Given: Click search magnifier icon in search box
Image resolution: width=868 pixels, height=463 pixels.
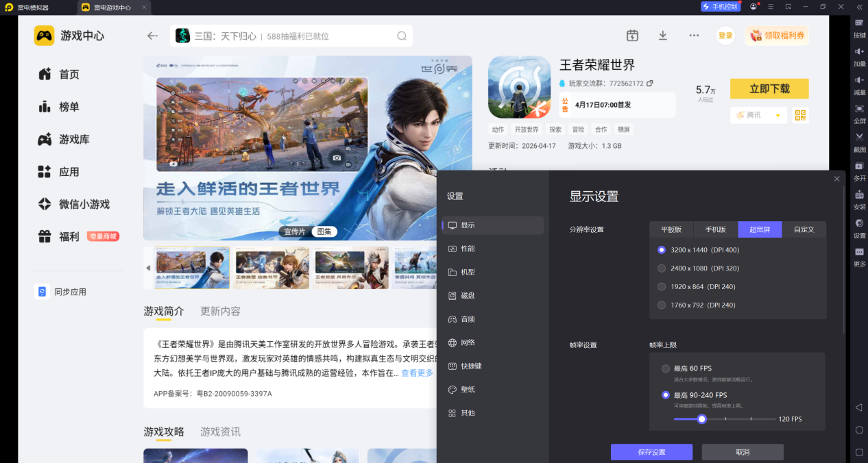Looking at the screenshot, I should coord(402,36).
